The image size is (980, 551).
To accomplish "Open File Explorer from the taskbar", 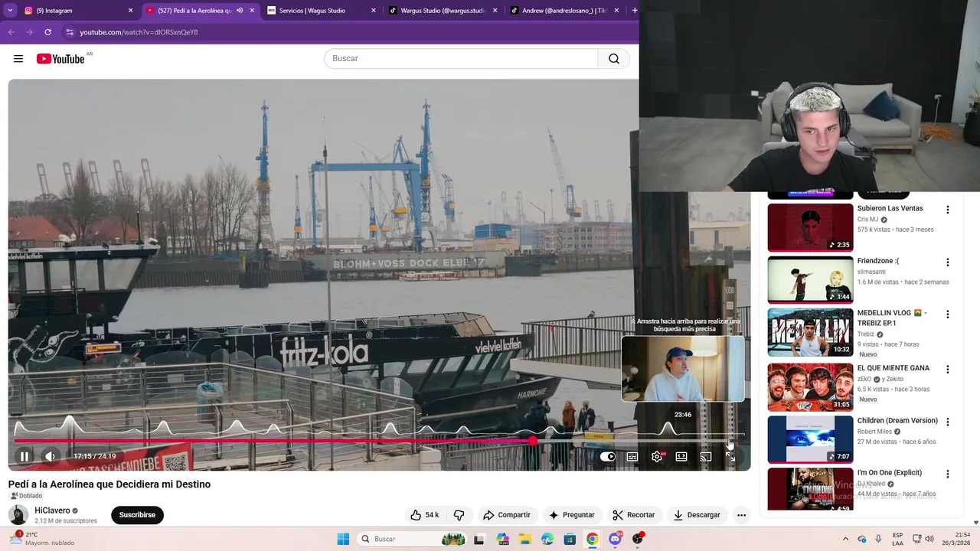I will [525, 539].
